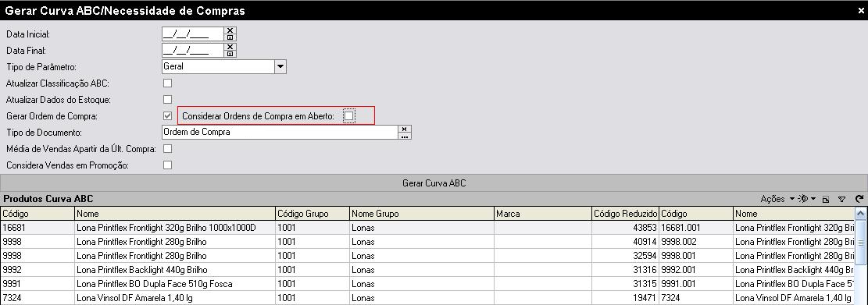This screenshot has width=868, height=305.
Task: Click the vertical scrollbar thumb of the grid
Action: pyautogui.click(x=861, y=242)
